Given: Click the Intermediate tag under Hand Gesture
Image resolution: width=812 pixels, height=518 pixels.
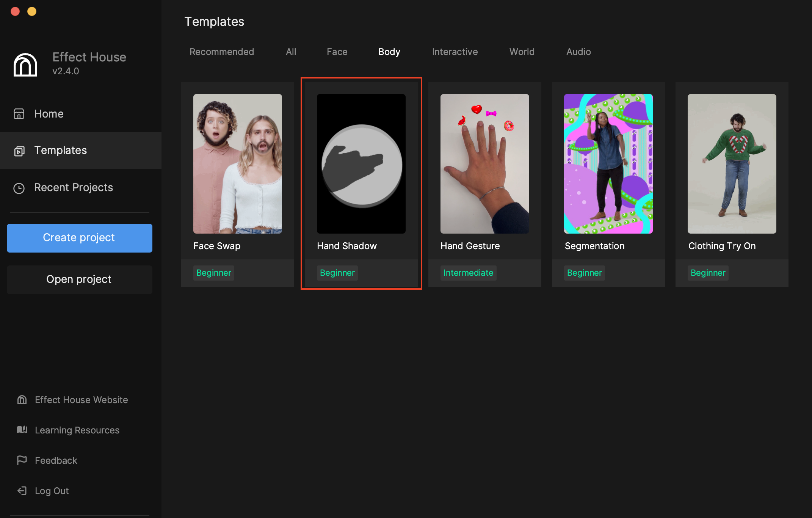Looking at the screenshot, I should pyautogui.click(x=469, y=273).
